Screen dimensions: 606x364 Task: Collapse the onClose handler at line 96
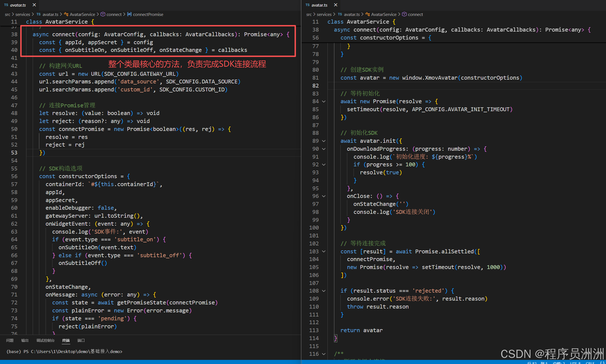coord(324,196)
